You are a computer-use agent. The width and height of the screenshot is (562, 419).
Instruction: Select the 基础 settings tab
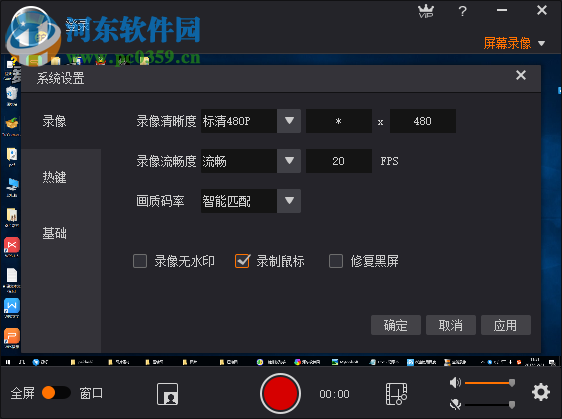click(54, 233)
